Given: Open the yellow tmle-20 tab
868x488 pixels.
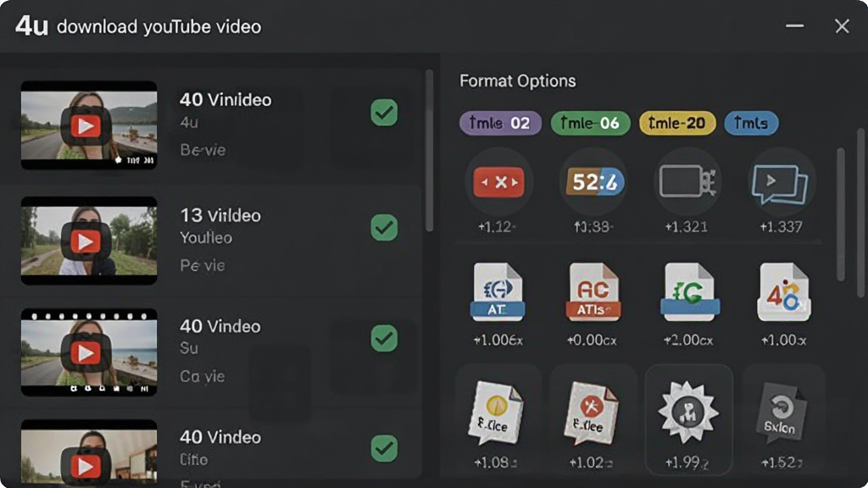Looking at the screenshot, I should [x=677, y=123].
